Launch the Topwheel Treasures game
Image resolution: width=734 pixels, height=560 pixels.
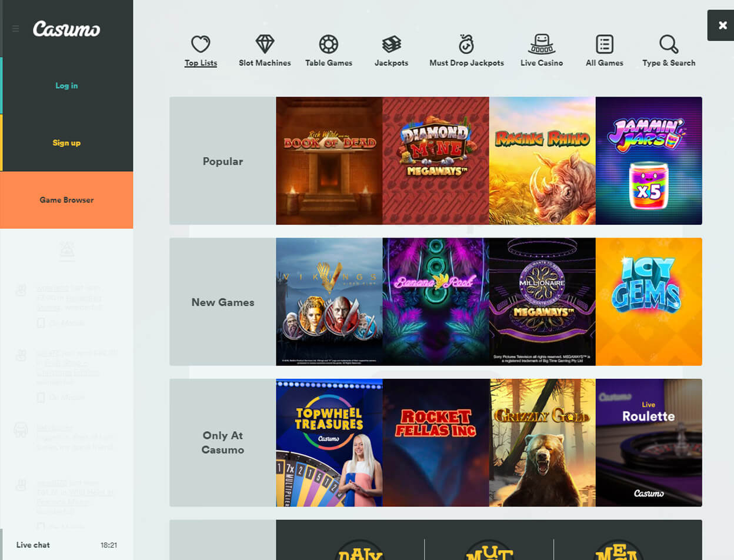pyautogui.click(x=329, y=443)
